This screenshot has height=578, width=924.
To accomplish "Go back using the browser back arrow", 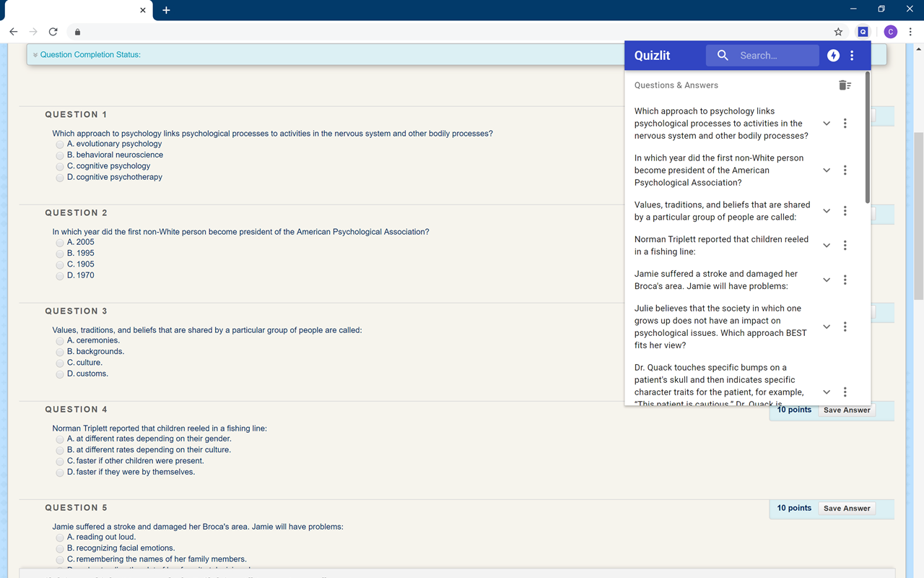I will 13,31.
